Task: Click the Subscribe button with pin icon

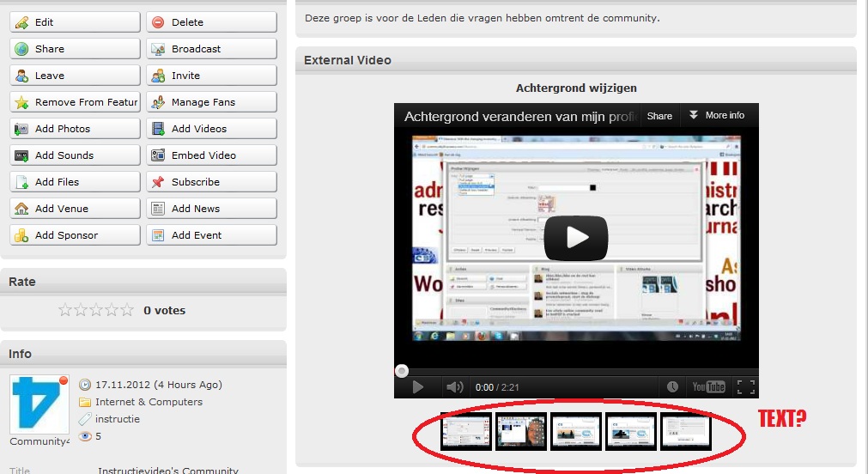Action: 211,182
